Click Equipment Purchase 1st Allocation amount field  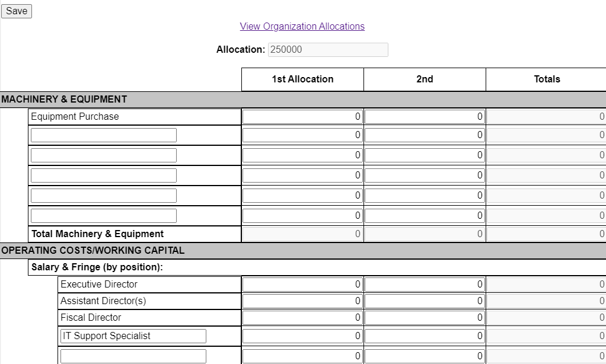click(302, 116)
